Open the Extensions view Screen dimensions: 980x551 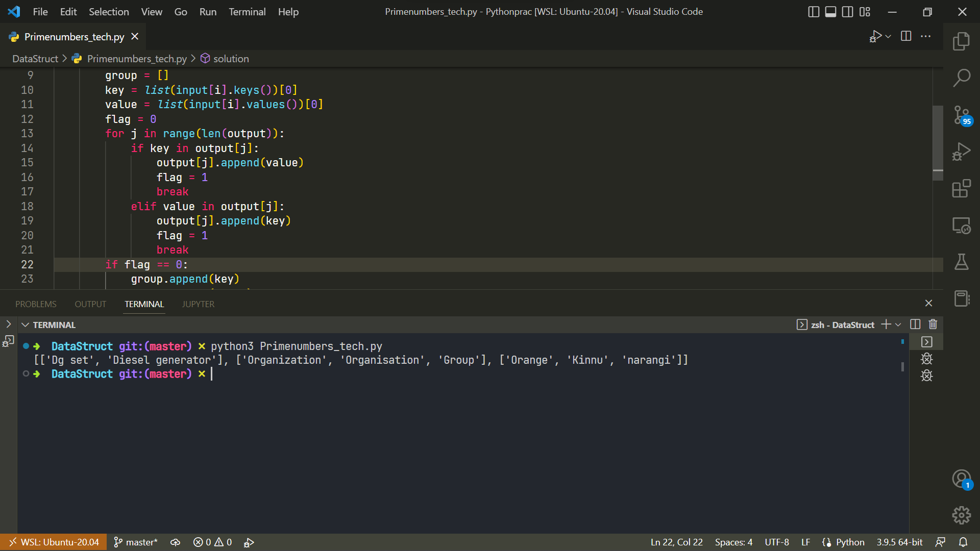[961, 189]
